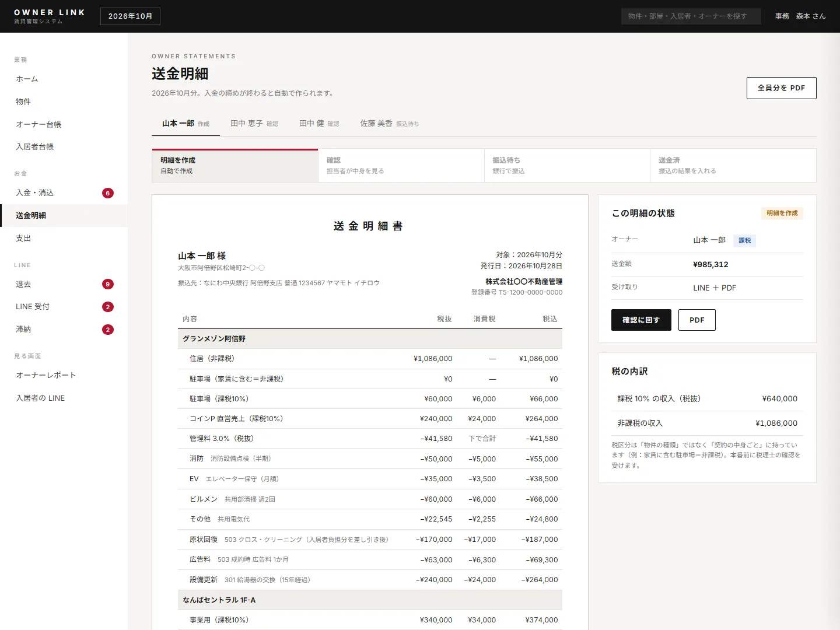
Task: Click the 明細を作成 status badge
Action: click(782, 213)
